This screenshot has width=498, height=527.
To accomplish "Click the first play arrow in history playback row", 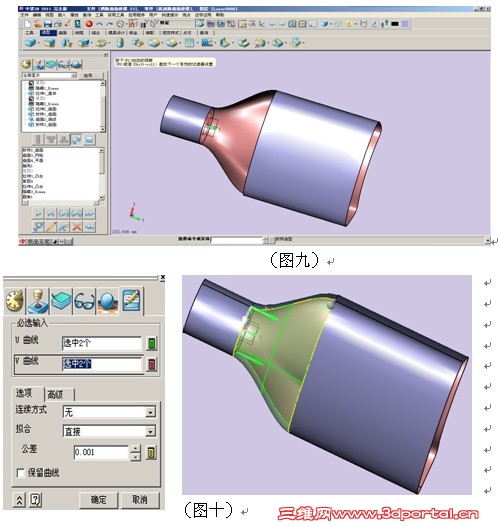I will click(38, 213).
